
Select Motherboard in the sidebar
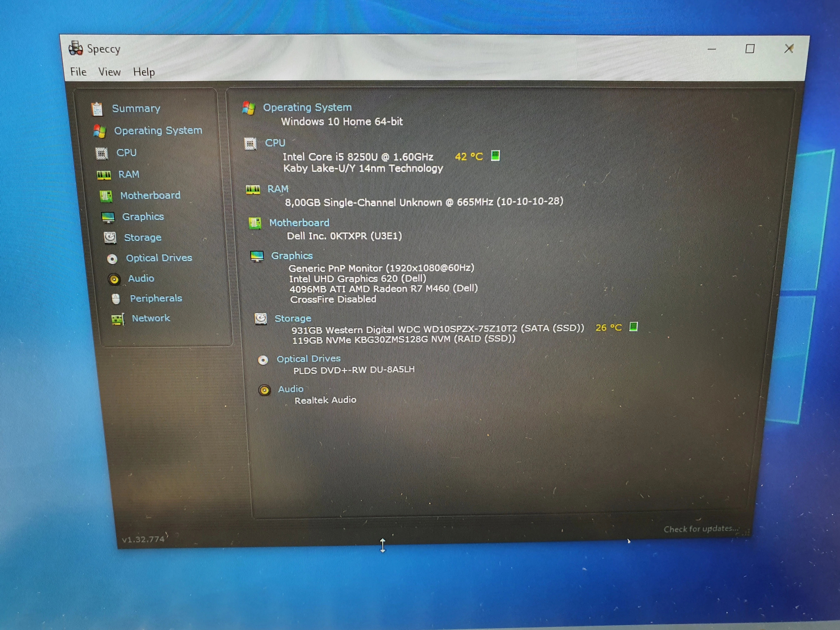click(150, 196)
